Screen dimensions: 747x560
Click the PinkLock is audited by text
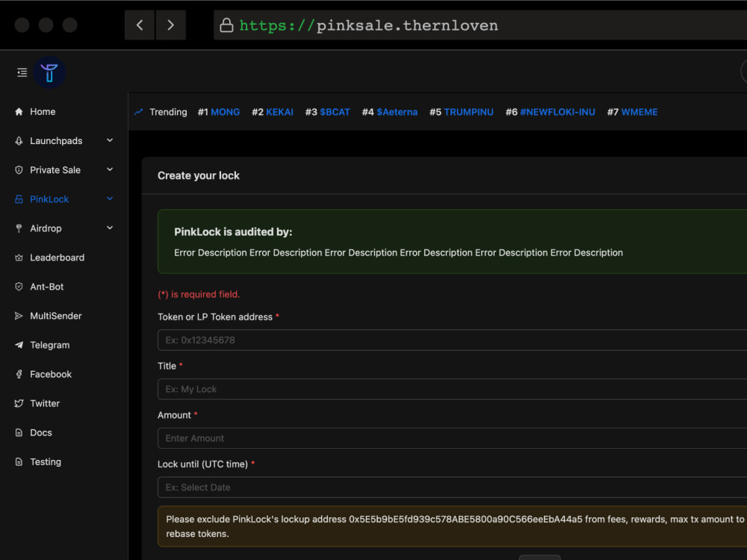pos(233,232)
